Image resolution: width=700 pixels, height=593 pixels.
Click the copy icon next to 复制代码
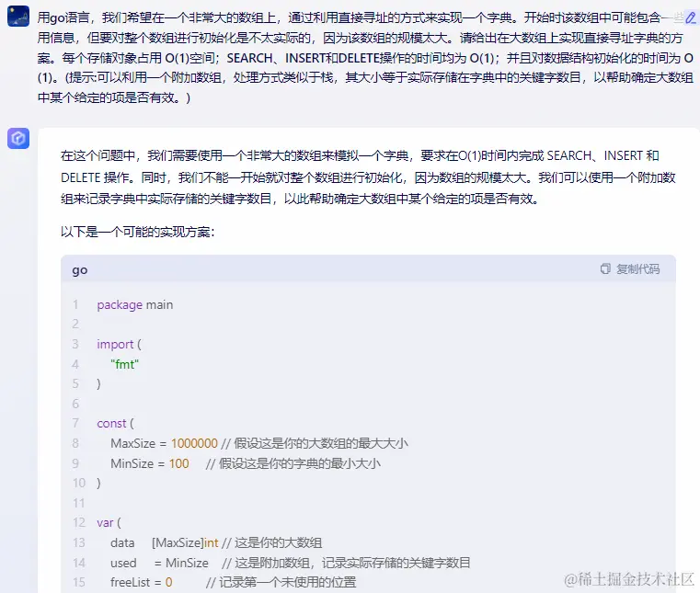pyautogui.click(x=605, y=268)
